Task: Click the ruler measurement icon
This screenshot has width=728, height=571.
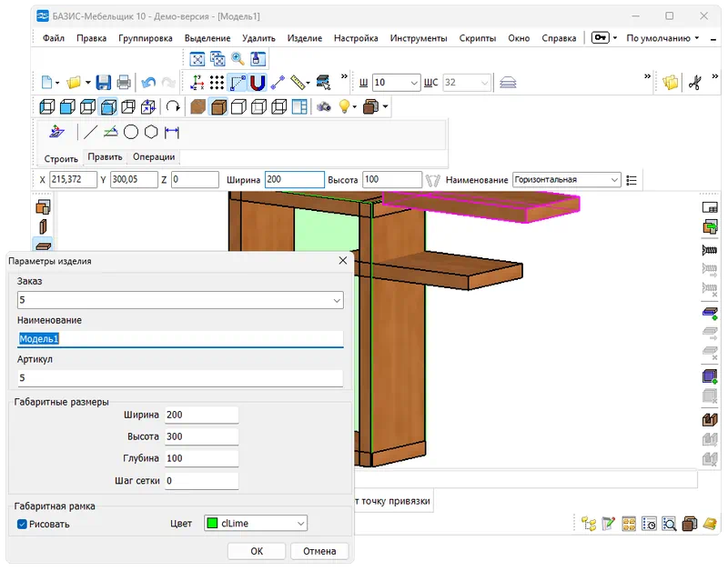Action: (x=298, y=83)
